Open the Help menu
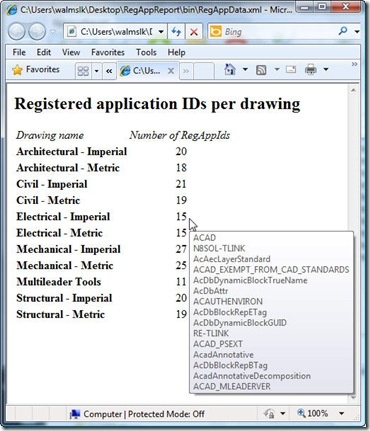The width and height of the screenshot is (370, 431). 176,52
